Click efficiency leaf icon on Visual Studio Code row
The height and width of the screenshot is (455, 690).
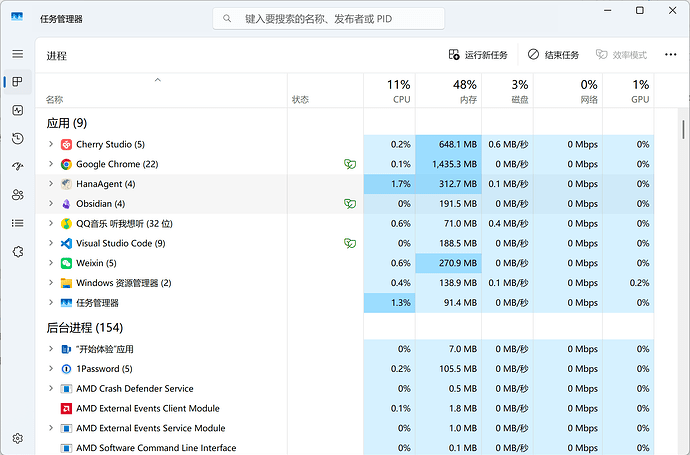pyautogui.click(x=350, y=243)
